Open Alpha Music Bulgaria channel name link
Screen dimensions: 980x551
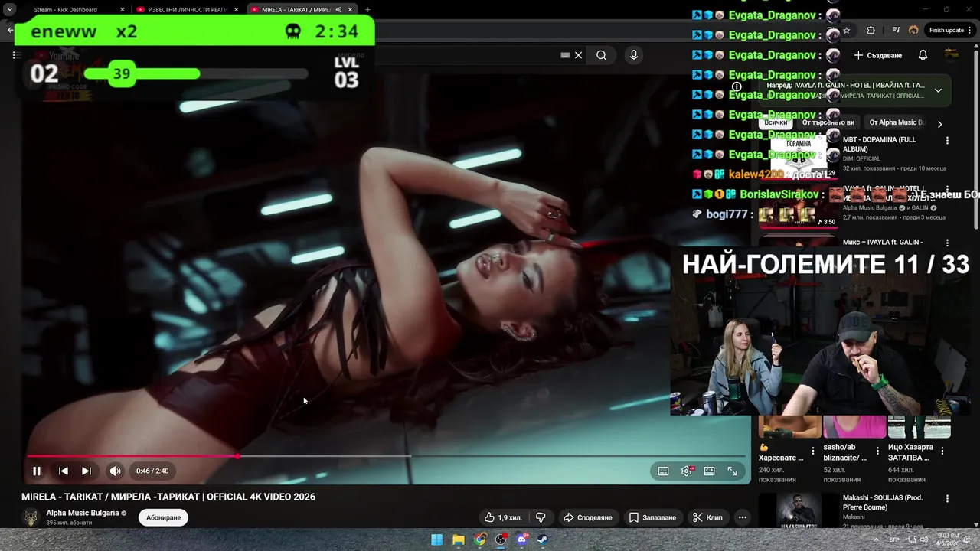[83, 513]
